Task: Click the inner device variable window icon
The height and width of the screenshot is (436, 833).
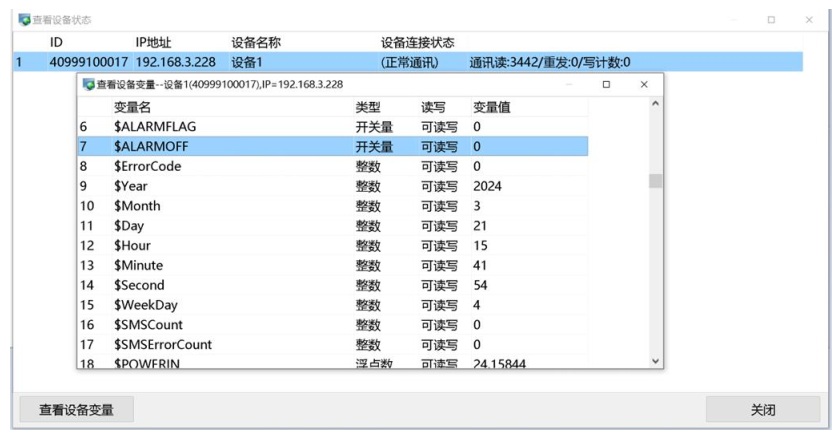Action: (89, 85)
